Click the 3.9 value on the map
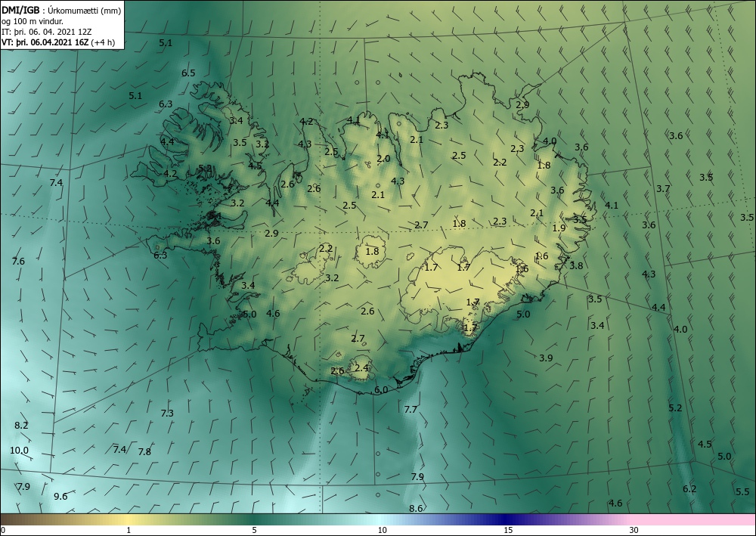The height and width of the screenshot is (536, 756). click(x=546, y=358)
